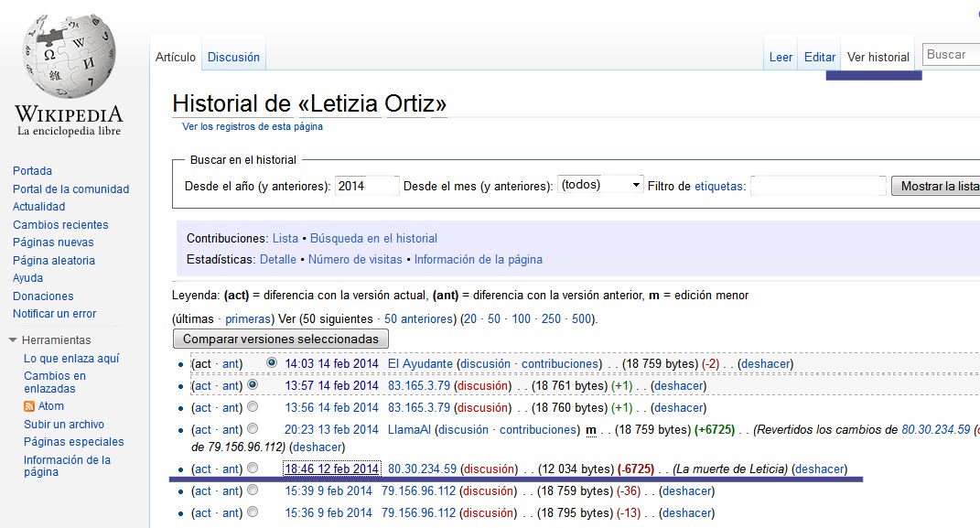Undo the 13:57 14 feb edit via deshacer
980x528 pixels.
679,385
